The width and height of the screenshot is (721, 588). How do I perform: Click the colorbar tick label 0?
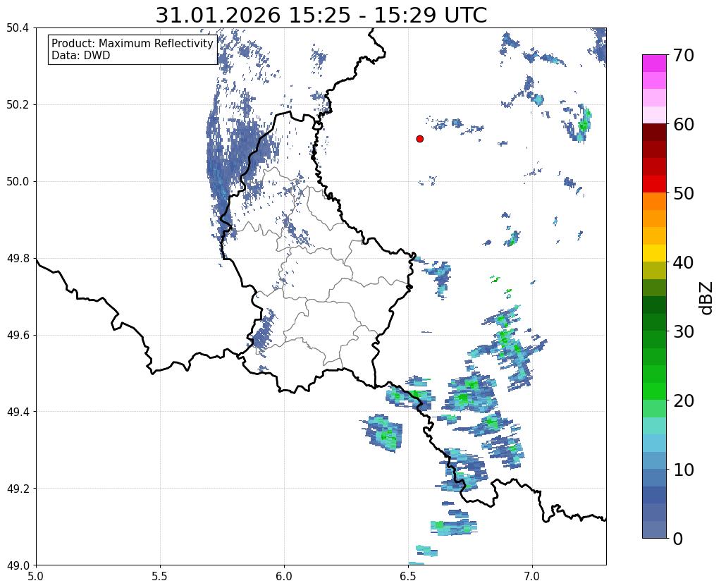678,539
